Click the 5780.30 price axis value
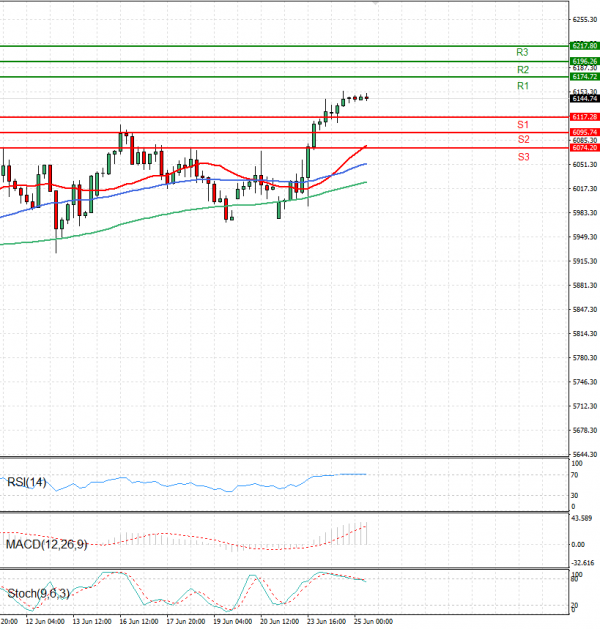Viewport: 600px width, 629px height. [x=585, y=357]
